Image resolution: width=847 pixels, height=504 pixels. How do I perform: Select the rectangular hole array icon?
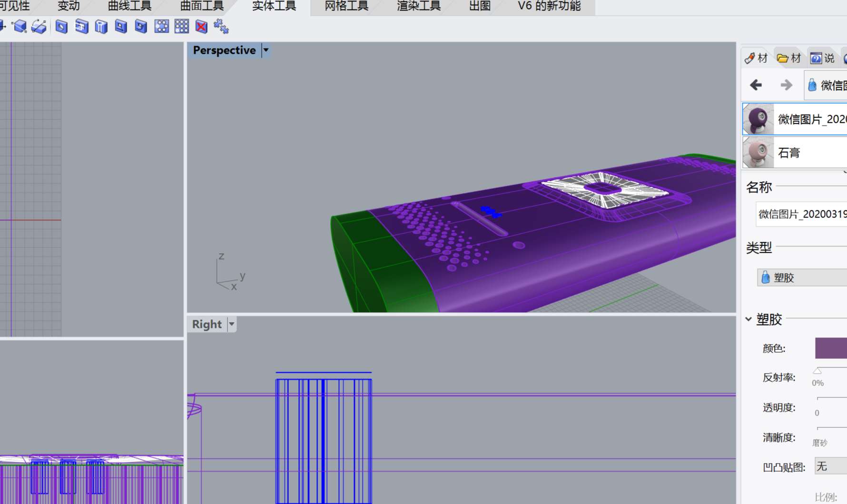[181, 27]
